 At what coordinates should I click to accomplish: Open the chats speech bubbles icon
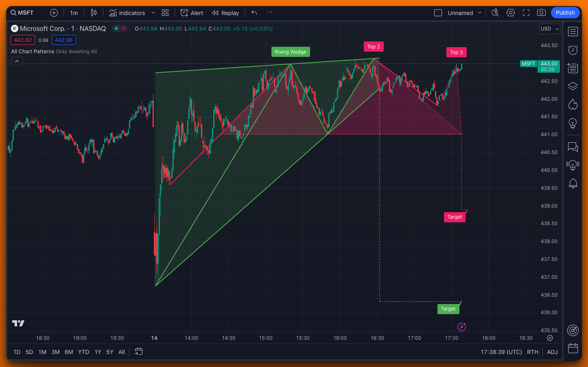(x=573, y=147)
